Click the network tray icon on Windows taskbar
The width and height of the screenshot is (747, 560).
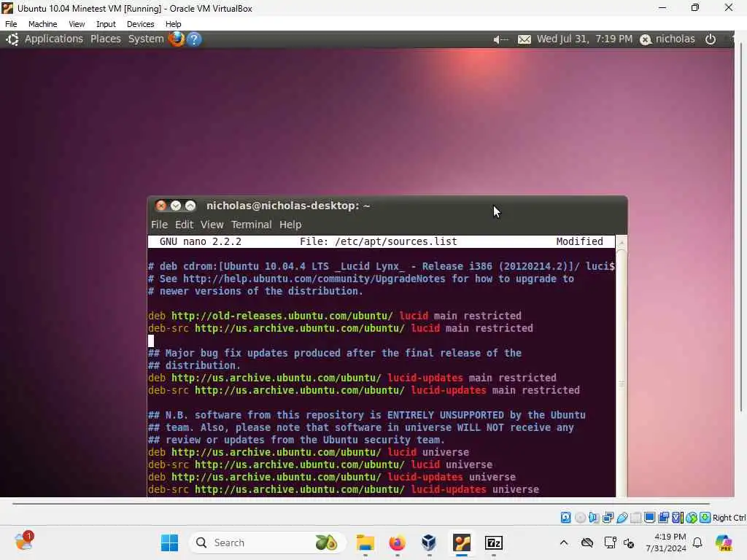[x=611, y=542]
